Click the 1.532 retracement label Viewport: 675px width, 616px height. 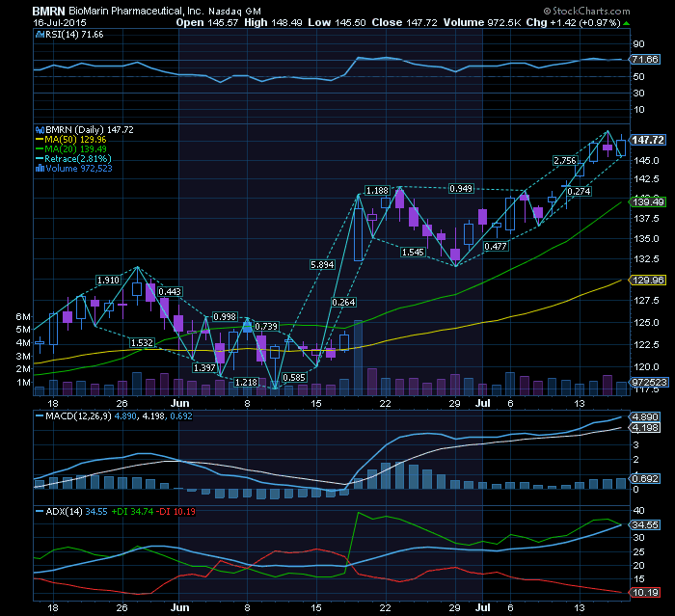142,342
